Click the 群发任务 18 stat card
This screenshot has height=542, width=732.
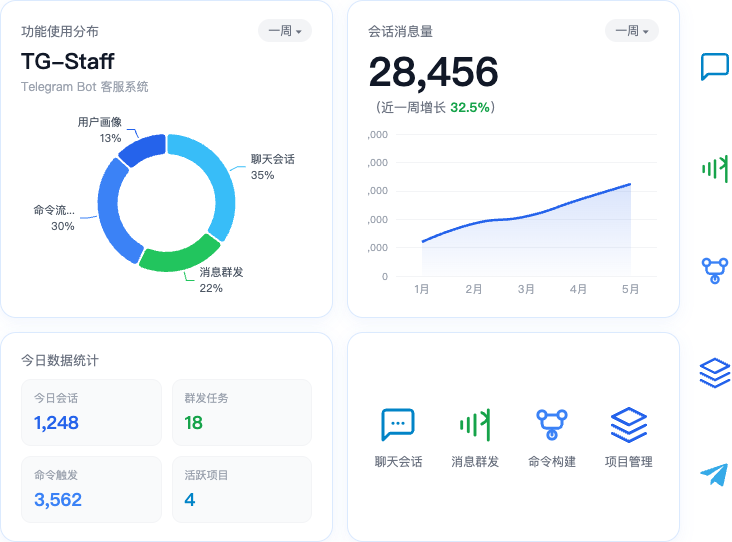coord(242,412)
